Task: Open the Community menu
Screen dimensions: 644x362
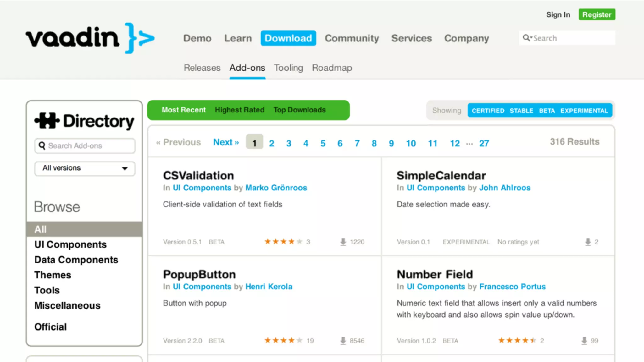Action: pyautogui.click(x=352, y=38)
